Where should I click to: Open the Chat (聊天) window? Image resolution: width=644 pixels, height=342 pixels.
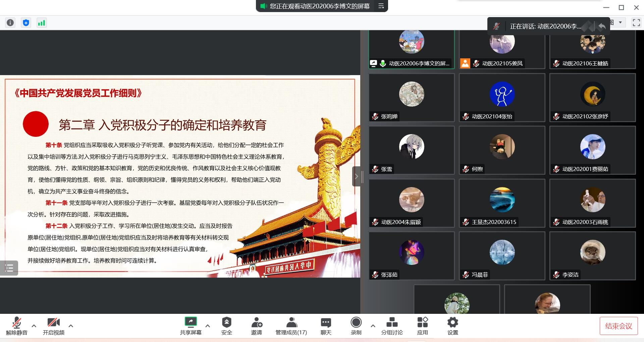326,326
